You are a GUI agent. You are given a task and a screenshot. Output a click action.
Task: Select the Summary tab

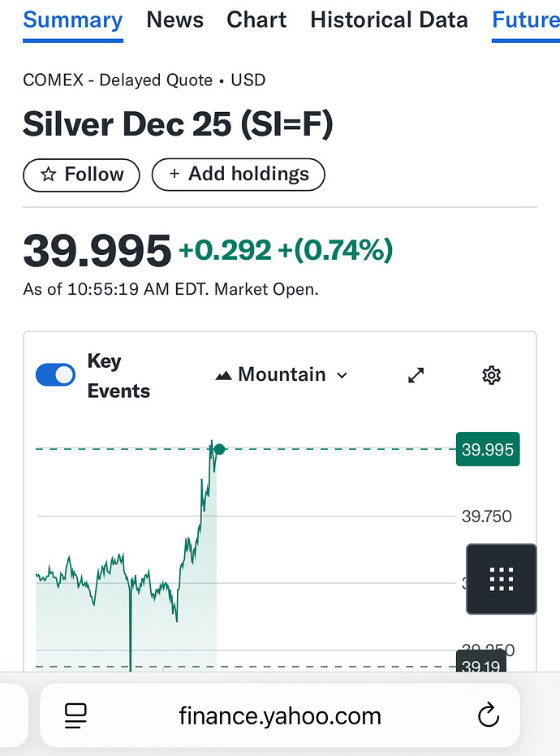point(73,19)
